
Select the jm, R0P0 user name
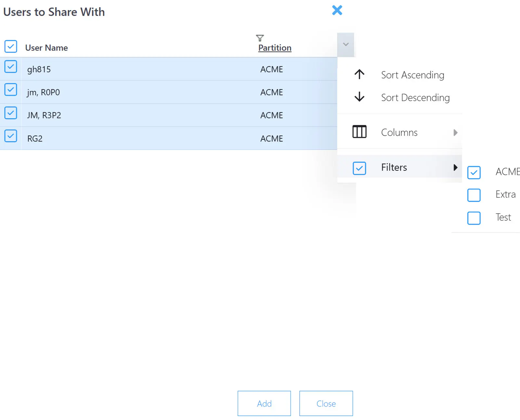tap(44, 92)
